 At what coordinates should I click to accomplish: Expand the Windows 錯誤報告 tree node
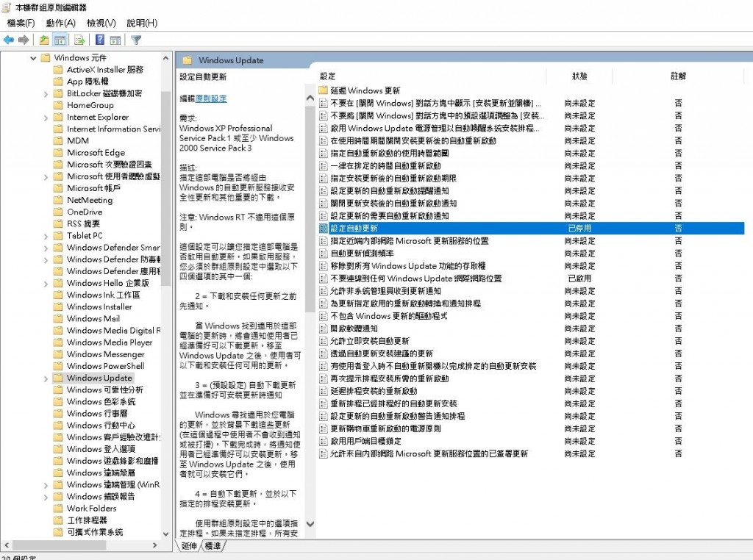point(46,497)
